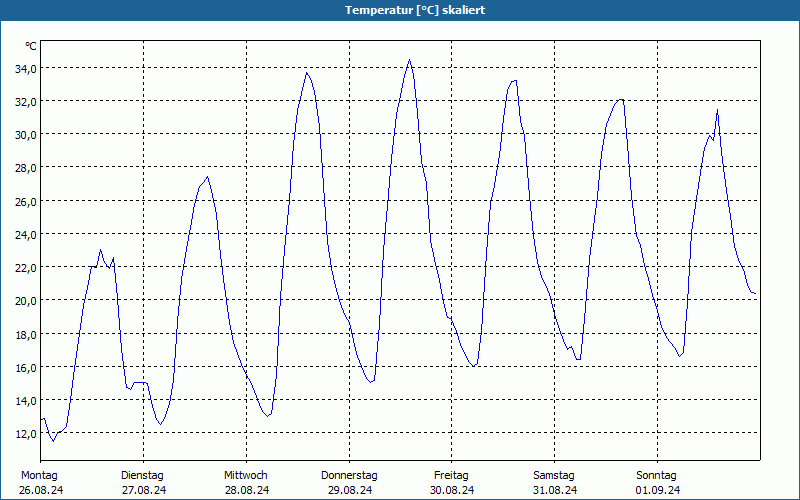Screen dimensions: 800x500
Task: Click the '12,0' y-axis label
Action: 26,434
